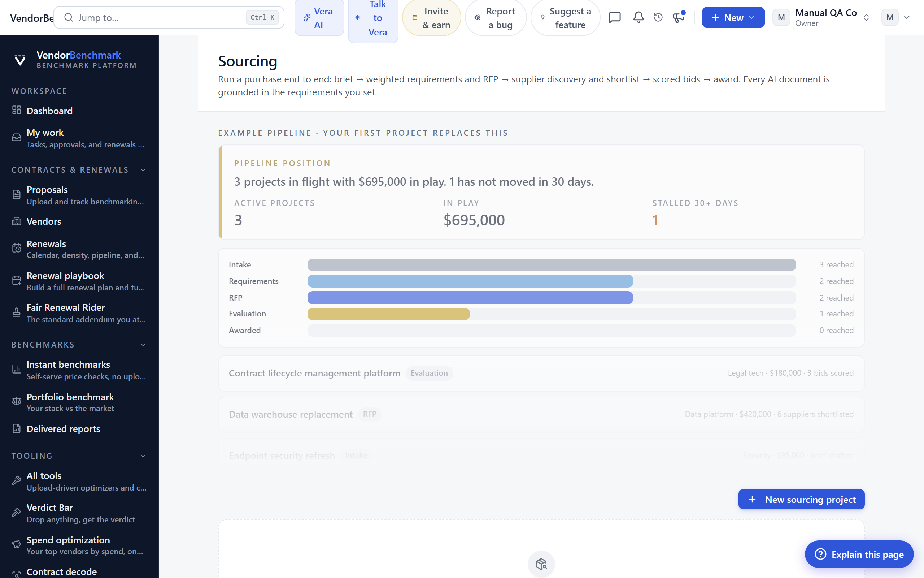Click the Suggest a feature button
The width and height of the screenshot is (924, 578).
coord(566,18)
